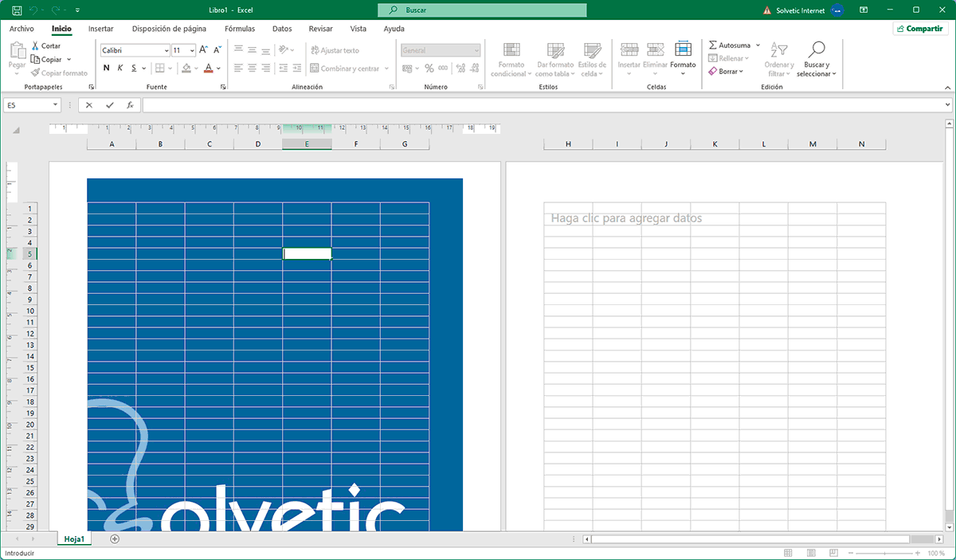
Task: Open Ordenar y filtrar menu
Action: tap(778, 60)
